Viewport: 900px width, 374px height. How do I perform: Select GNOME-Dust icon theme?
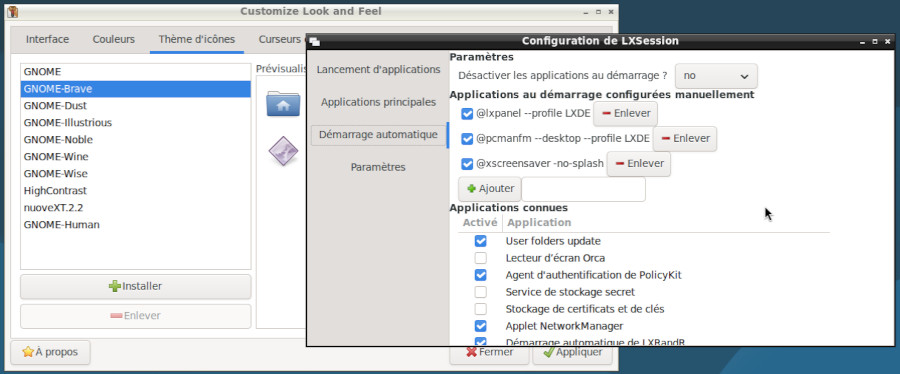coord(135,106)
